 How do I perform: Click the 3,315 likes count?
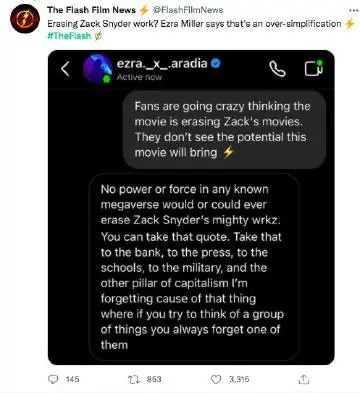pos(239,379)
